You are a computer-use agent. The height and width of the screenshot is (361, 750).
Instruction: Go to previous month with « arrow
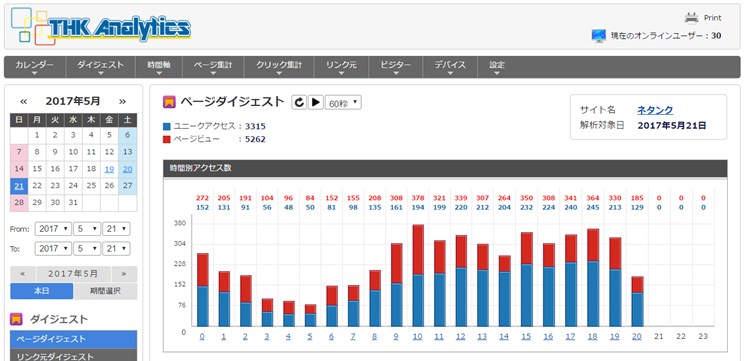tap(23, 101)
